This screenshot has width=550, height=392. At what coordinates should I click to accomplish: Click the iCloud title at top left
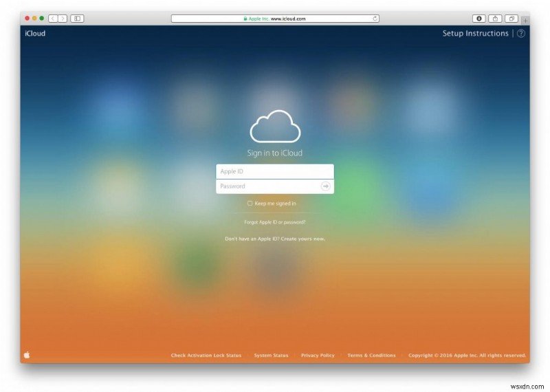[35, 33]
